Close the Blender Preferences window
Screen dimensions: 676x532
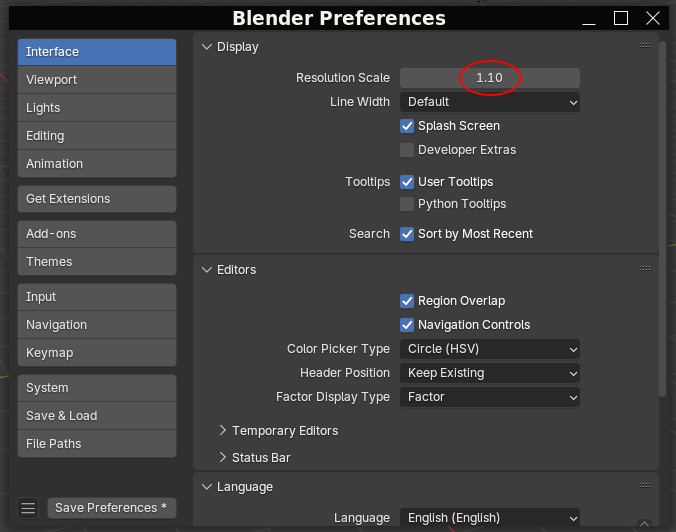coord(653,18)
